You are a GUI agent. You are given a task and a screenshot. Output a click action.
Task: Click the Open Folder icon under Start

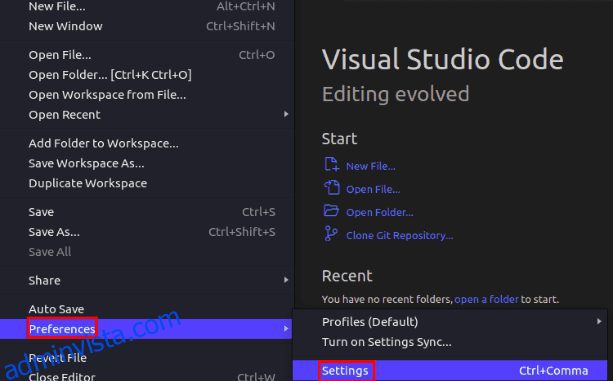pos(332,211)
